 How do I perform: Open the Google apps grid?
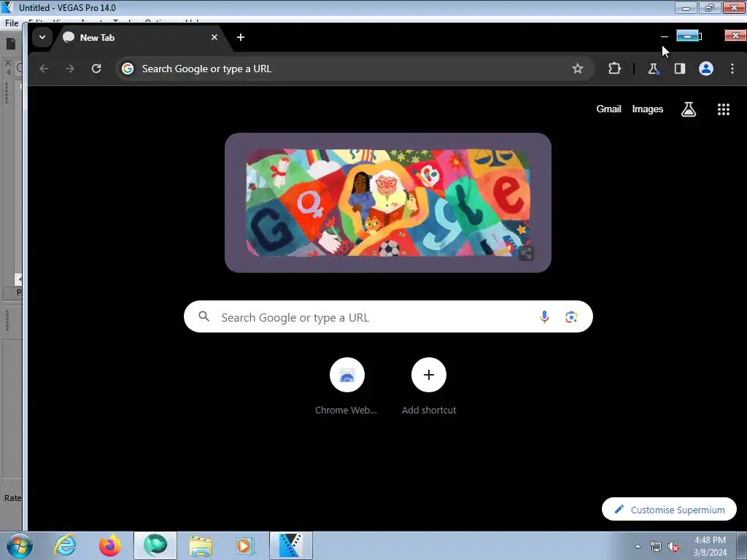pos(724,109)
